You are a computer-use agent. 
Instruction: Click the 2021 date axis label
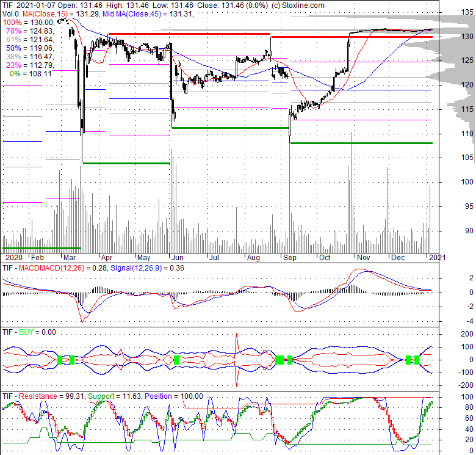click(x=437, y=258)
